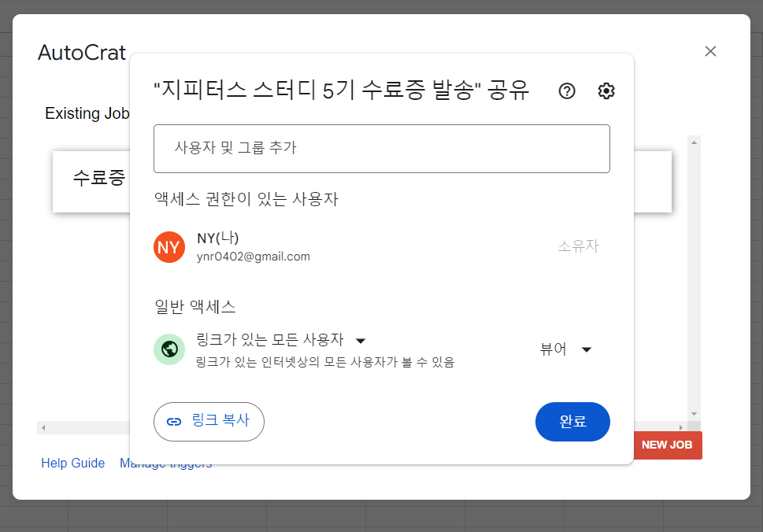Image resolution: width=763 pixels, height=532 pixels.
Task: Close the sharing dialog with the X
Action: click(x=710, y=51)
